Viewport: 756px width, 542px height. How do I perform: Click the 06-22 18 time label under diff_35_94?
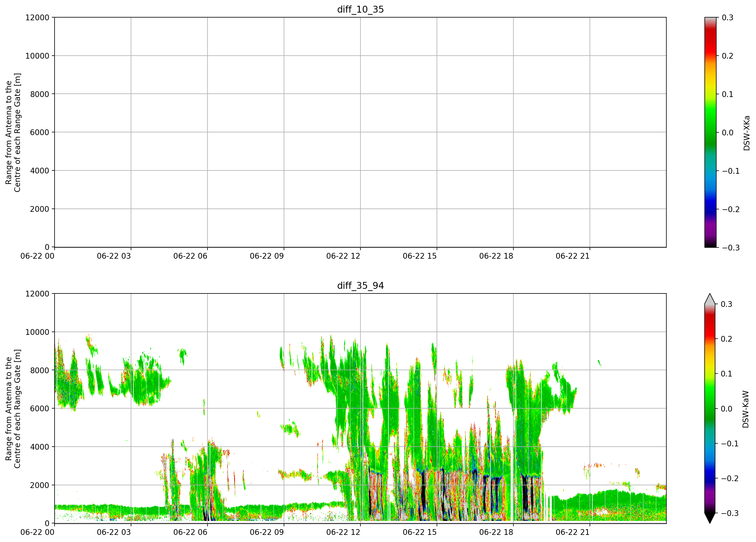tap(496, 532)
